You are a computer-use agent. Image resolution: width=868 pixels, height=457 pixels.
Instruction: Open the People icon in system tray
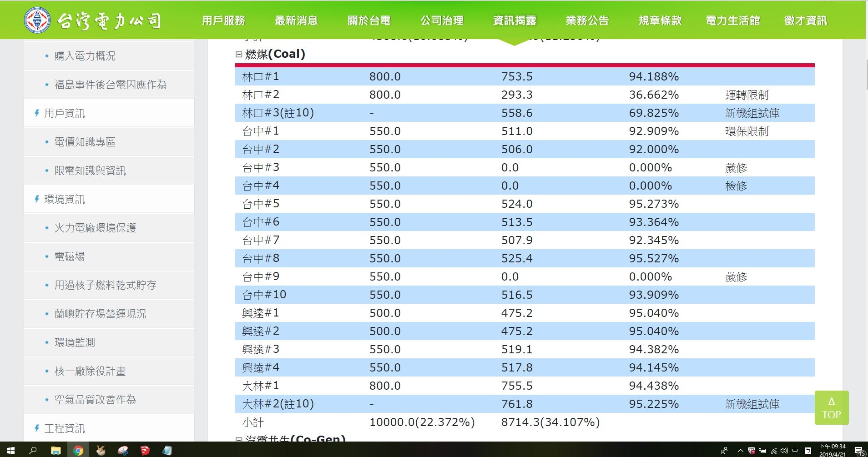coord(724,451)
